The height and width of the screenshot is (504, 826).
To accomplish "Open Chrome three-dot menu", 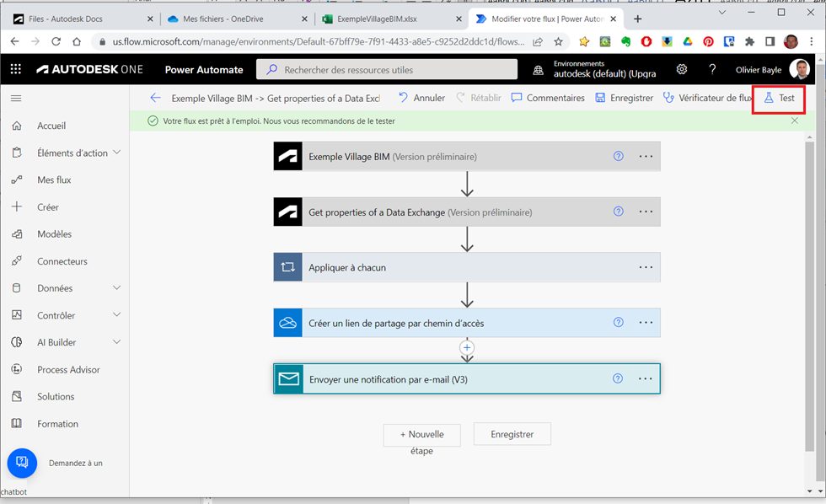I will pos(811,41).
